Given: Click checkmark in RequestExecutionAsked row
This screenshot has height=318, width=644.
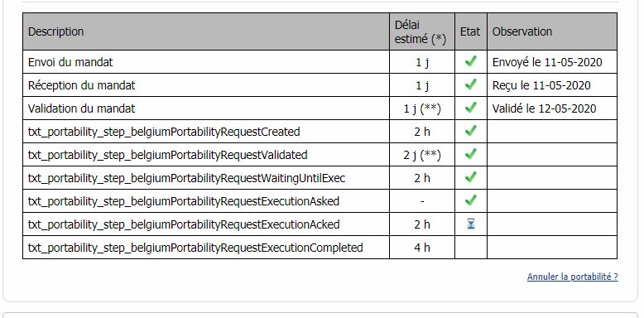Looking at the screenshot, I should tap(471, 200).
